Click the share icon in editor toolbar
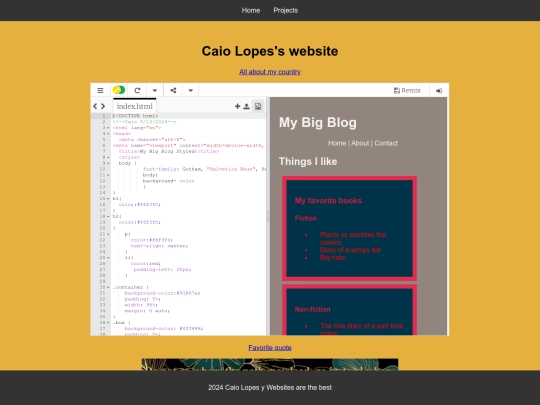 (173, 90)
